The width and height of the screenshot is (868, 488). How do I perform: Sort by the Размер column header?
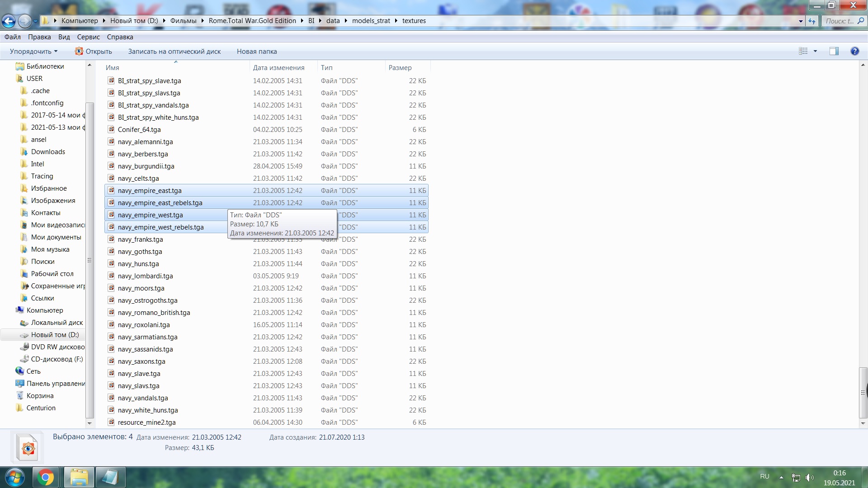pos(400,68)
